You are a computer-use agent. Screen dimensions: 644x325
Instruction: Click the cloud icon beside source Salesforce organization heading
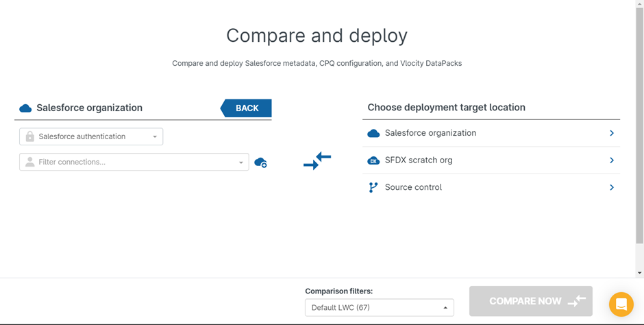(x=25, y=108)
